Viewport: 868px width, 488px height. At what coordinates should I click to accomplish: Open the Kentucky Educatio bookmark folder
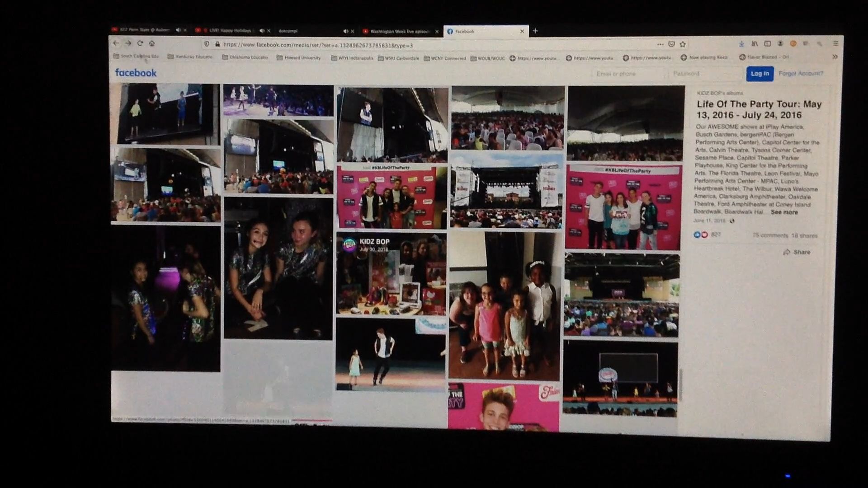point(190,57)
